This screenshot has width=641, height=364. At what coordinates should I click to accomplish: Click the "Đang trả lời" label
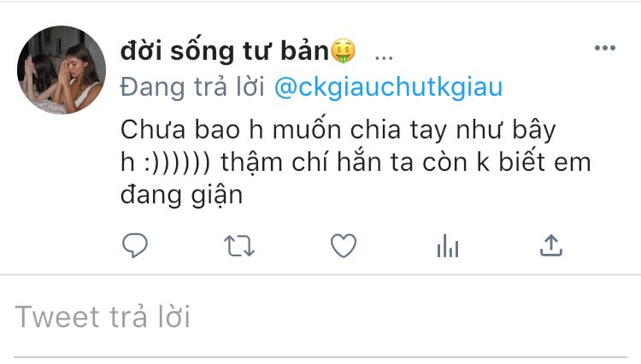pos(192,87)
